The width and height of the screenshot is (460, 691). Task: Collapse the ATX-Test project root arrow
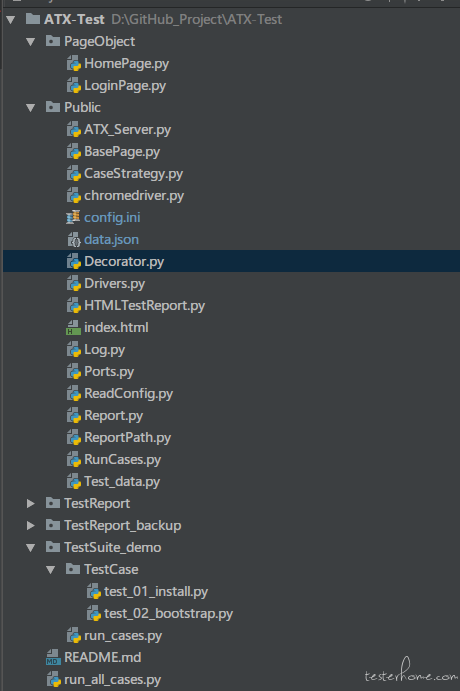click(x=11, y=20)
